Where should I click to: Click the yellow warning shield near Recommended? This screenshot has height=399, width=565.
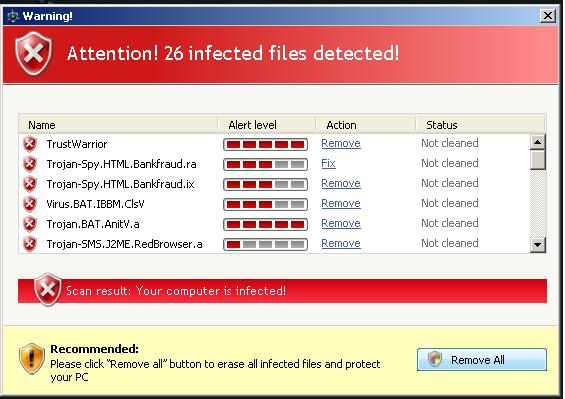click(x=32, y=359)
